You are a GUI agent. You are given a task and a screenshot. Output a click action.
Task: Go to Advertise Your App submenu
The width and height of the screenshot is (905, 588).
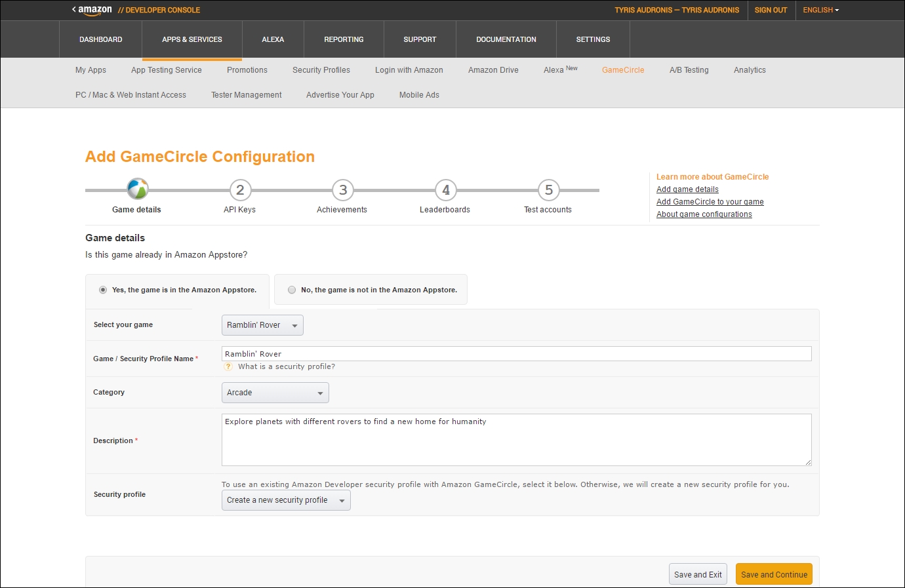coord(340,95)
